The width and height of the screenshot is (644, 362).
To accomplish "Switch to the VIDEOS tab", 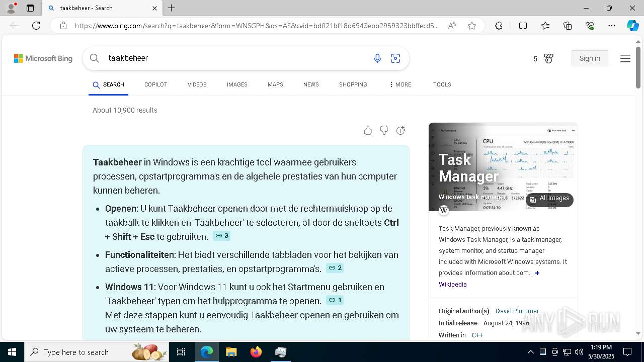I will (x=197, y=84).
